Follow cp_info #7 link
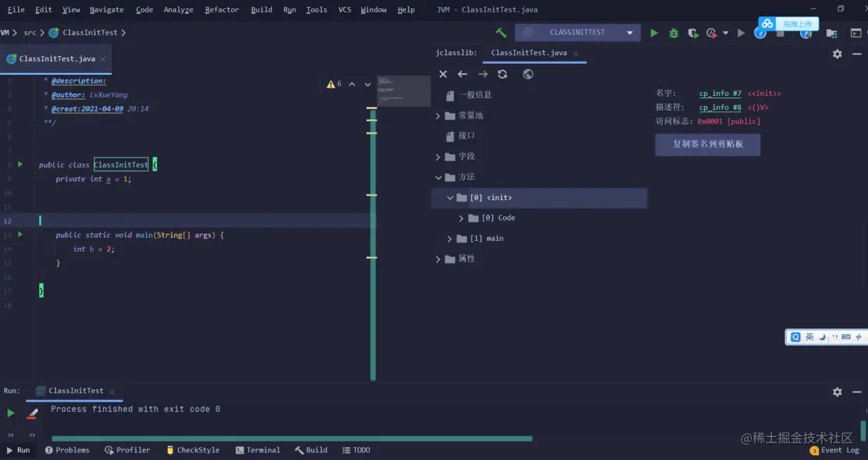The width and height of the screenshot is (868, 460). 720,94
